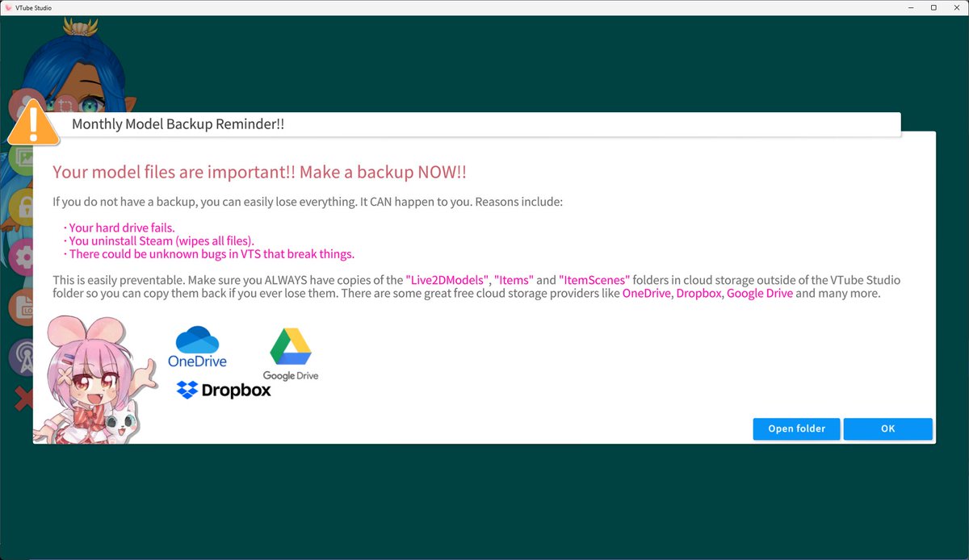Click the pink "Items" text
The width and height of the screenshot is (969, 560).
pos(514,280)
